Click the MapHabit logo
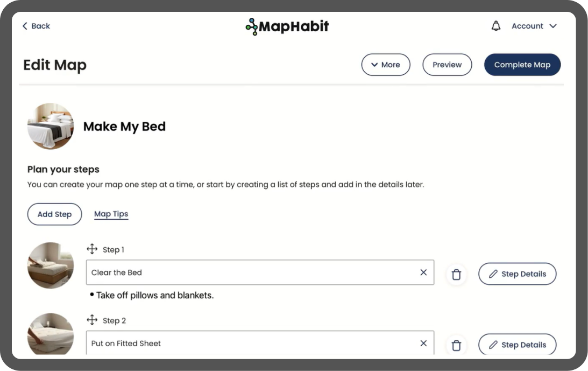588x371 pixels. pyautogui.click(x=287, y=26)
